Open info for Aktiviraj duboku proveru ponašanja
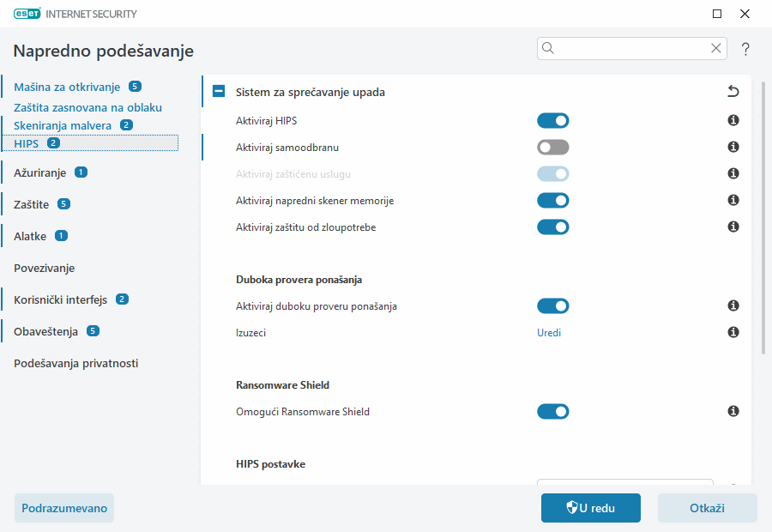 [733, 305]
